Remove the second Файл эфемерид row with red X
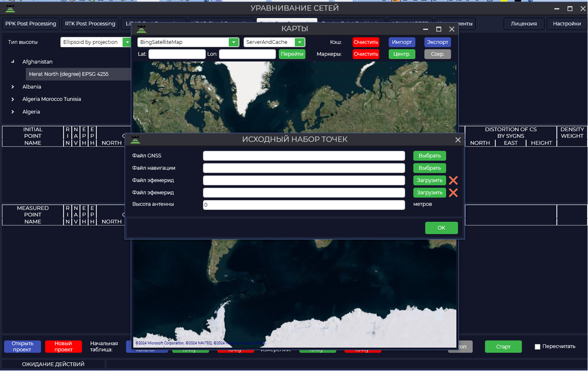Image resolution: width=588 pixels, height=371 pixels. tap(453, 193)
